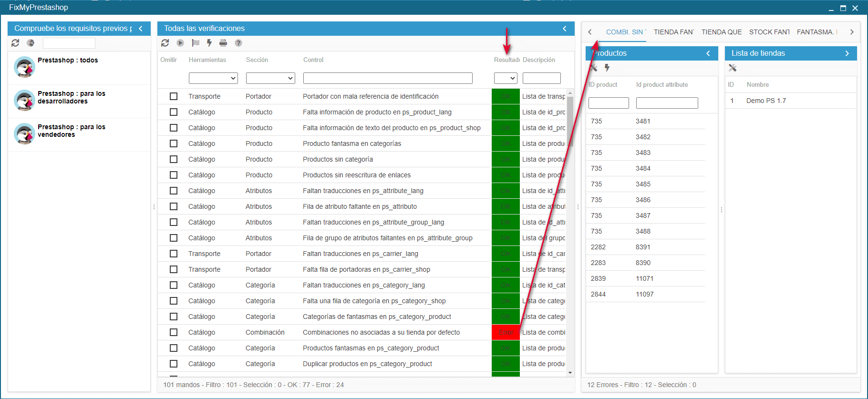Select Prestashop : para los desarrolladores

72,98
